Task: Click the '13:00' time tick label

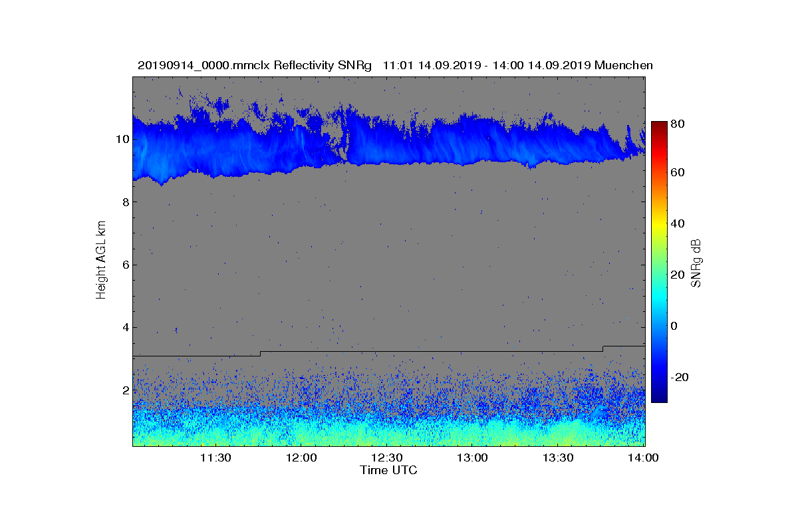Action: (x=472, y=458)
